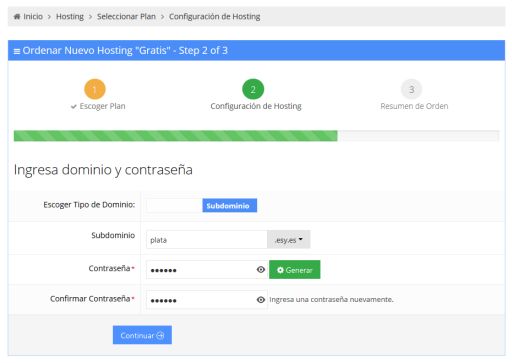Select step 3 gray circle
The height and width of the screenshot is (363, 512).
412,89
